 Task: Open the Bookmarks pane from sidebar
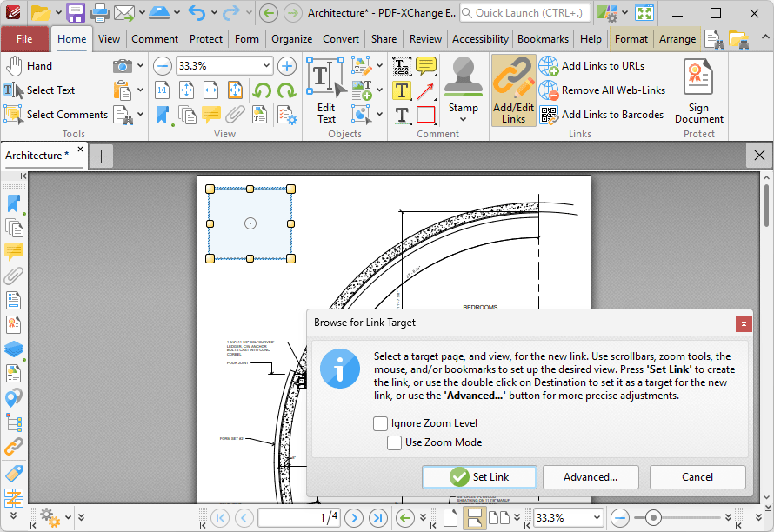[14, 203]
